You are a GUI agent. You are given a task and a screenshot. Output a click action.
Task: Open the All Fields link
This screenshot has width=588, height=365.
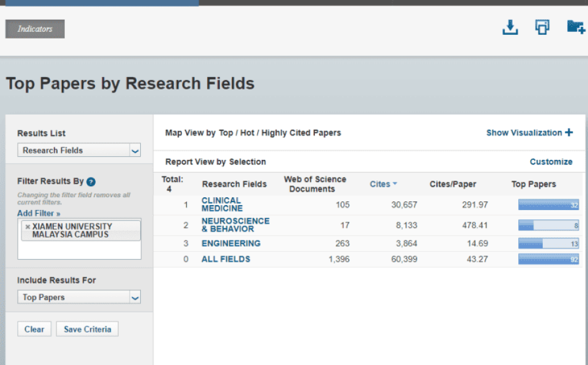tap(225, 259)
